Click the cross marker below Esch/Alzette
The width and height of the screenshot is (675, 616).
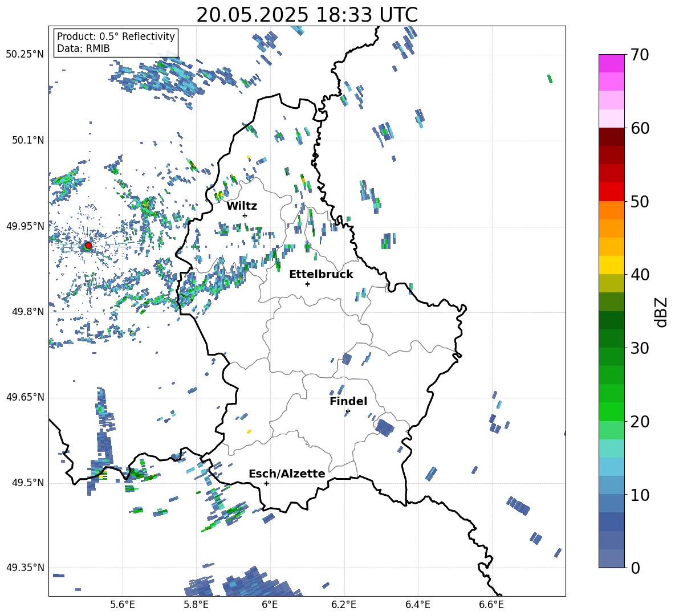[266, 483]
